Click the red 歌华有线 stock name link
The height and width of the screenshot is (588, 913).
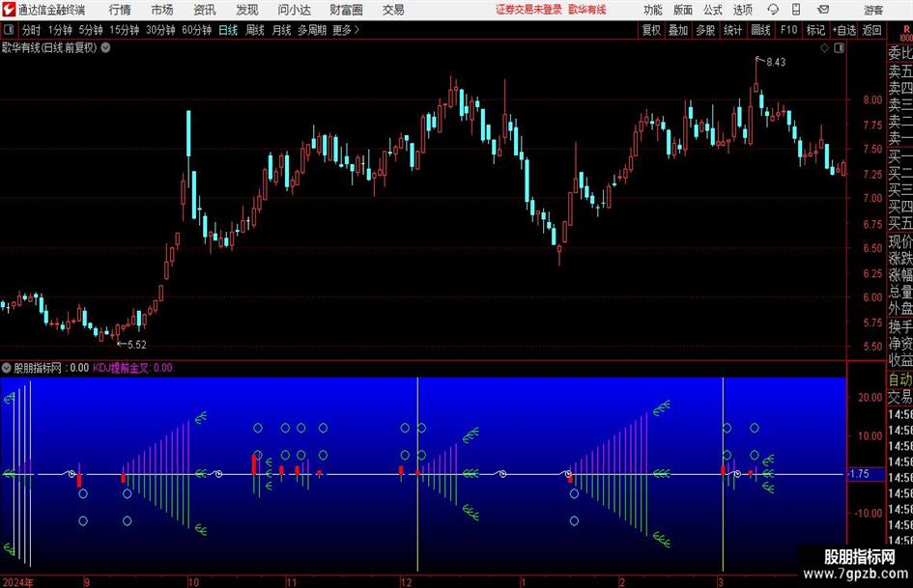(x=587, y=10)
